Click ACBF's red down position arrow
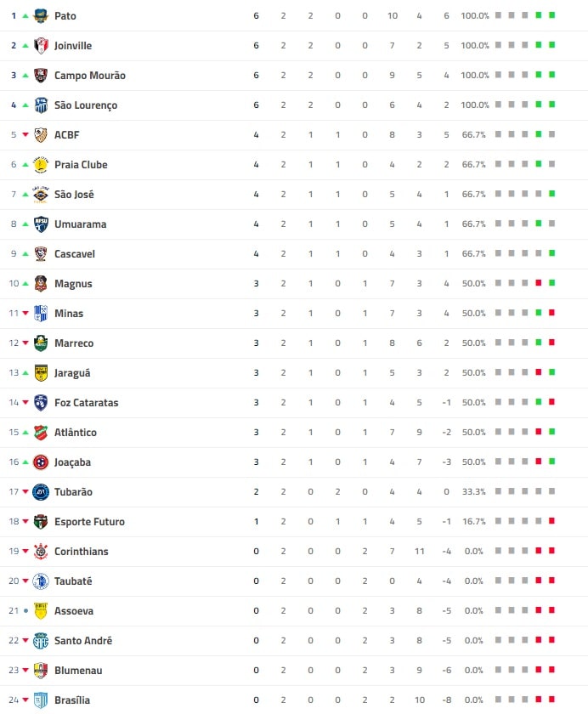 click(25, 135)
